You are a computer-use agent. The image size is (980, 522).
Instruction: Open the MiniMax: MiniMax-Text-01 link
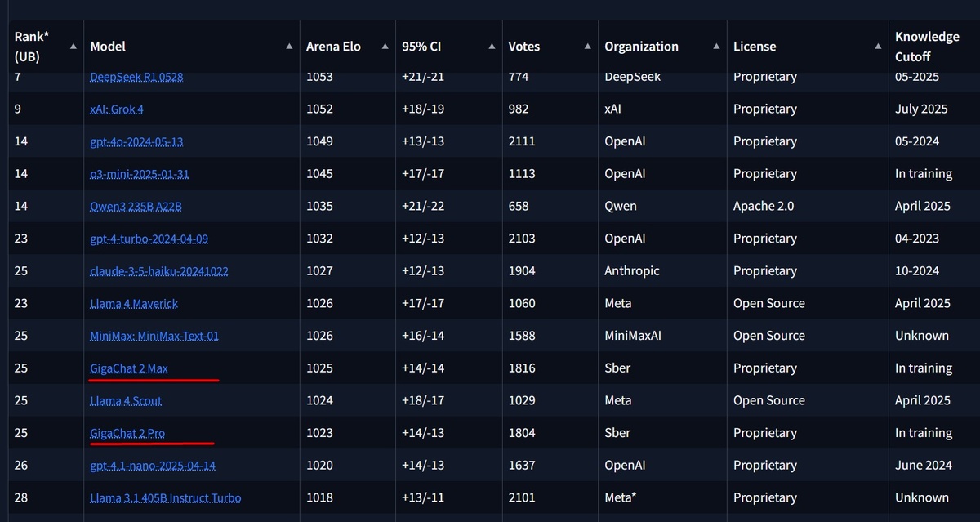click(x=154, y=336)
